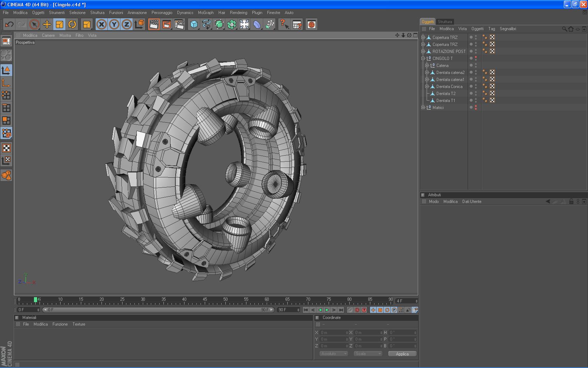Click the Use Texture Mode checkerboard icon
588x368 pixels.
coord(6,148)
